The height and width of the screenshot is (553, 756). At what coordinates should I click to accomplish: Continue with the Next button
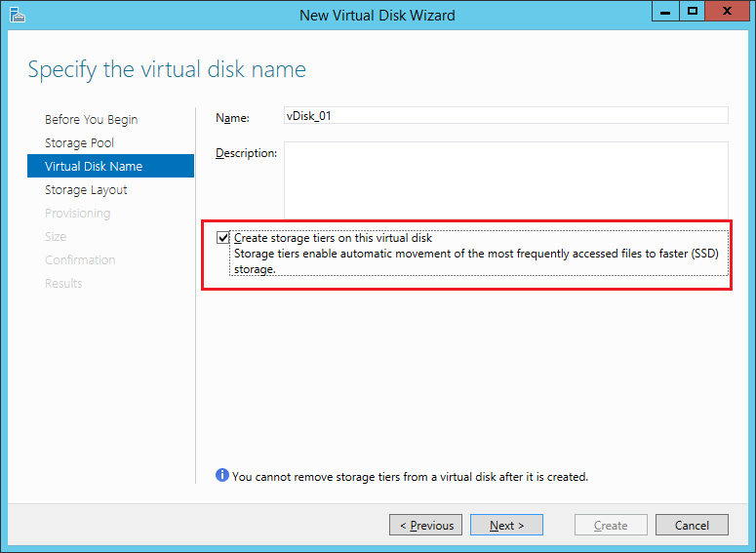(x=506, y=525)
